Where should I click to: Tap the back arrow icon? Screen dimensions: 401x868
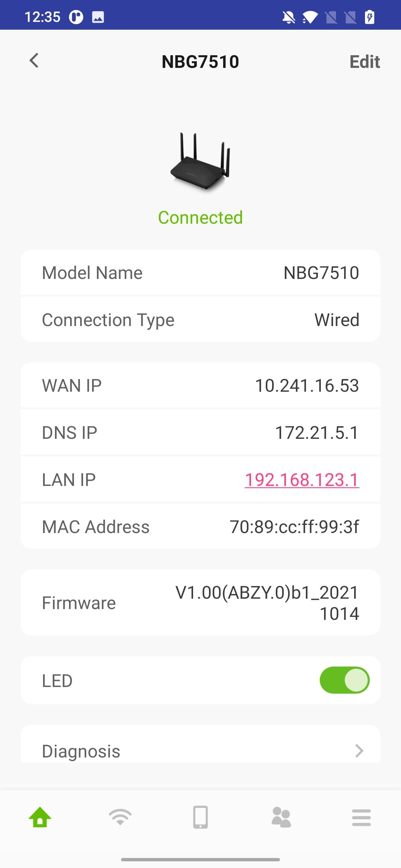pos(34,61)
